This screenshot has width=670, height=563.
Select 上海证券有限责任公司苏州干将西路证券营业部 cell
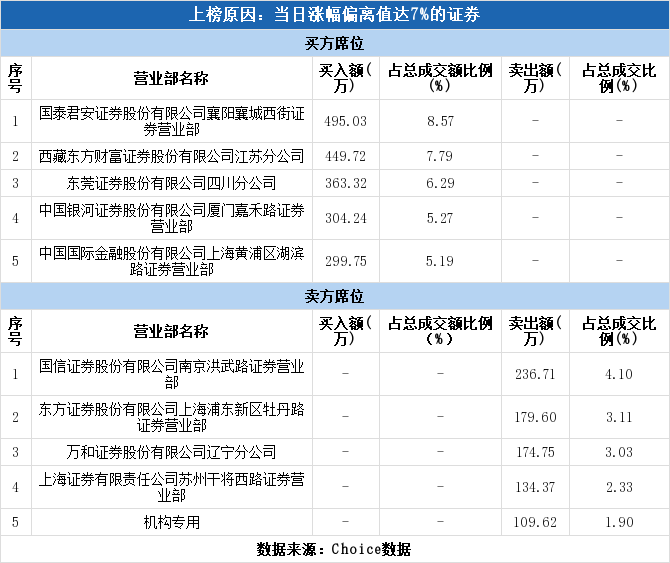(172, 487)
